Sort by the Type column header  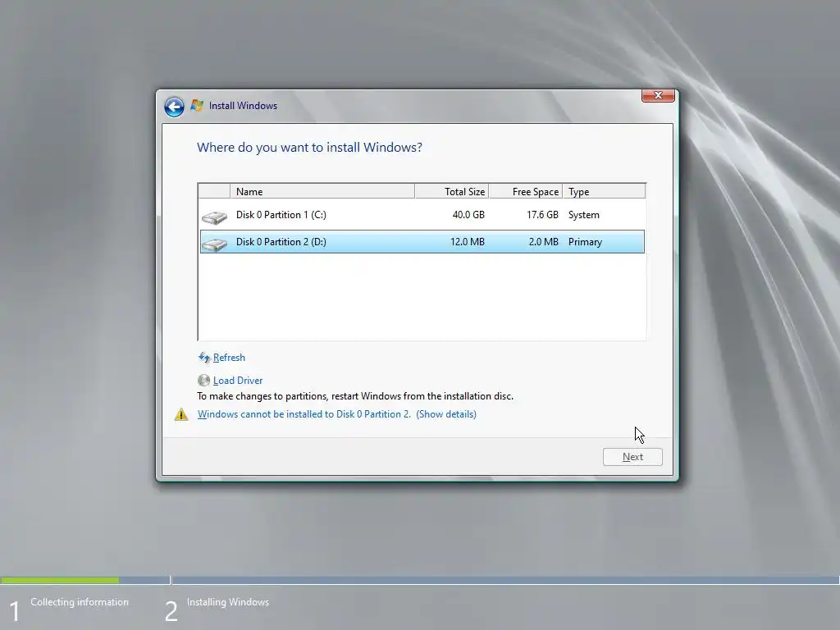point(604,191)
